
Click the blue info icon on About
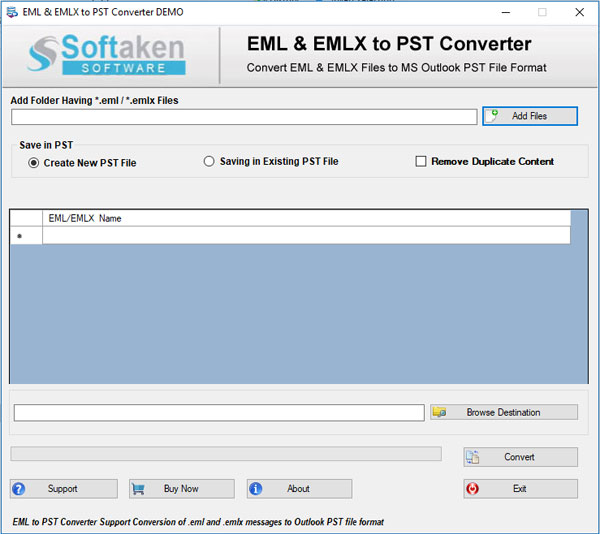click(x=256, y=489)
